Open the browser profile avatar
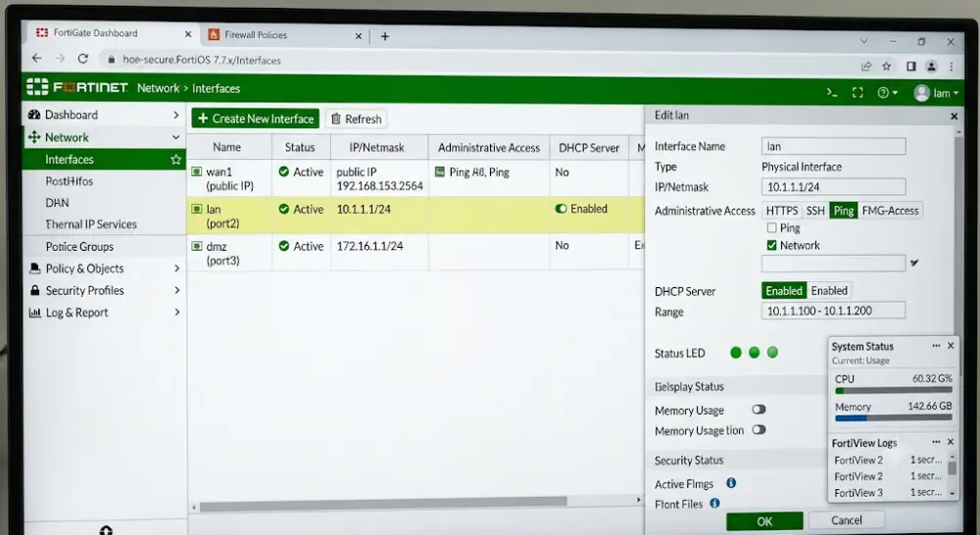Screen dimensions: 980x535 click(x=931, y=67)
